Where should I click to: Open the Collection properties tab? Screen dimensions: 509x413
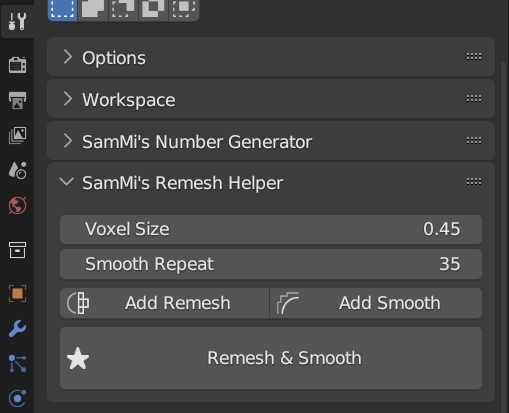click(x=17, y=250)
